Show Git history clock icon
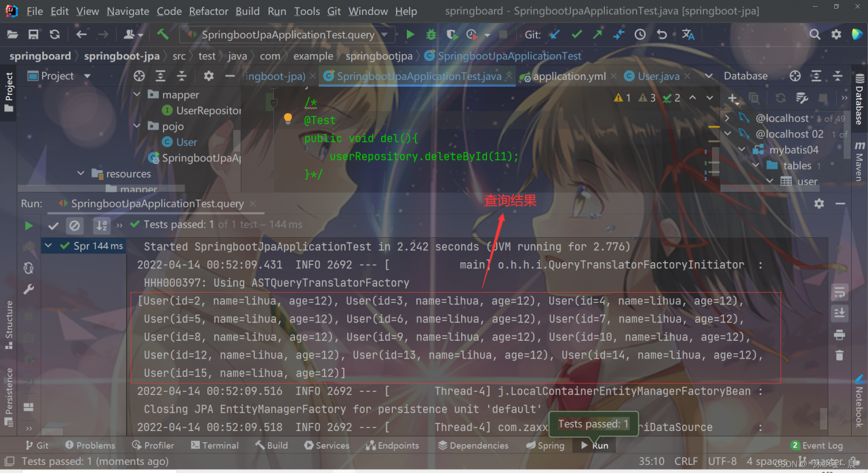Screen dimensions: 868x473 pos(640,34)
